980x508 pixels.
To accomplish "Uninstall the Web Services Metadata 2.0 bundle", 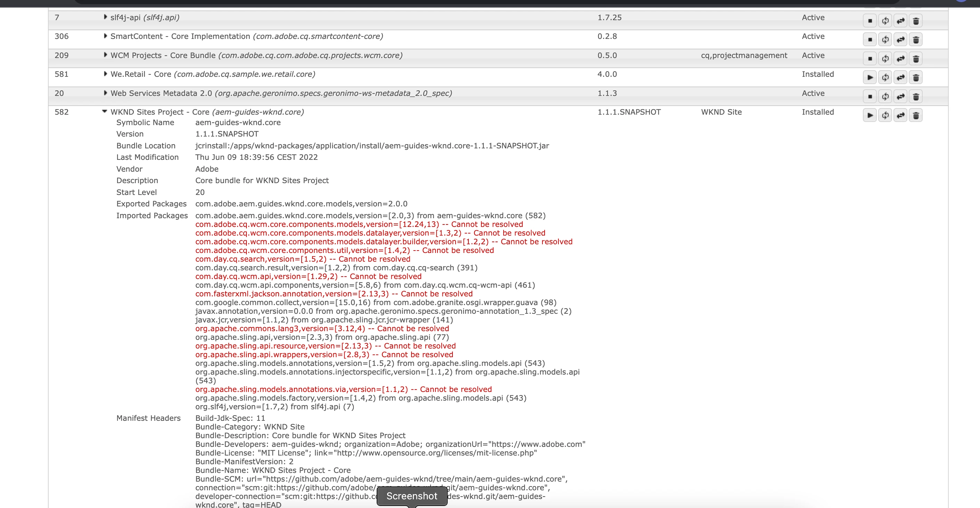I will (x=916, y=97).
